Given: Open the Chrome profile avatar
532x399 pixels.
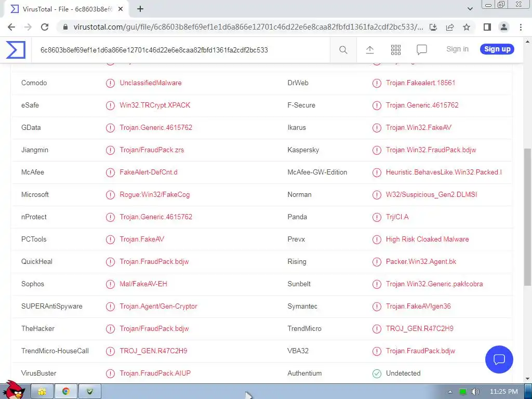Looking at the screenshot, I should point(504,27).
